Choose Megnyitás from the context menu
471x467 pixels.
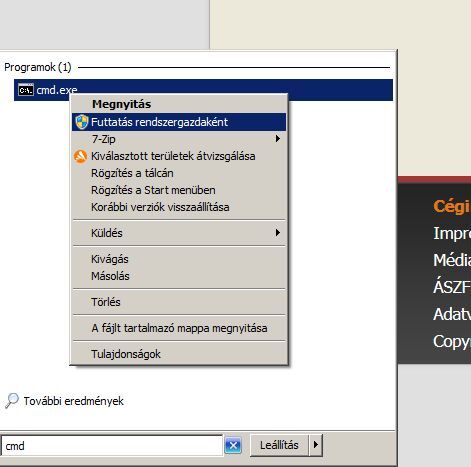click(179, 104)
